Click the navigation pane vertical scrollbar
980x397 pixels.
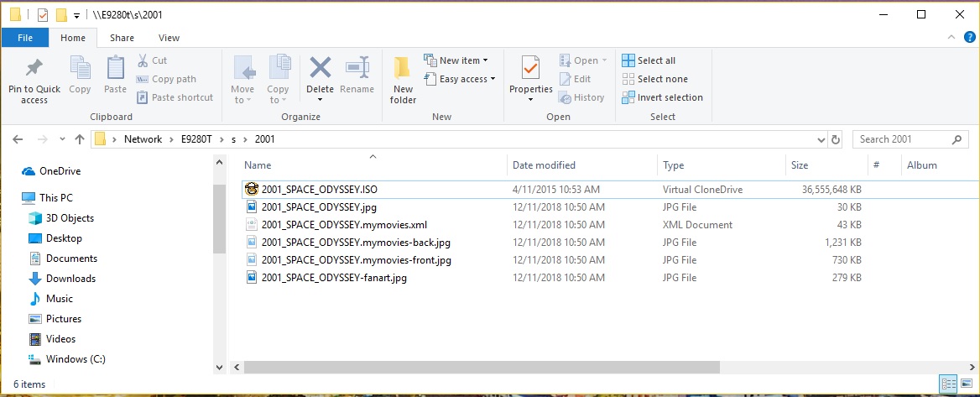[x=219, y=219]
